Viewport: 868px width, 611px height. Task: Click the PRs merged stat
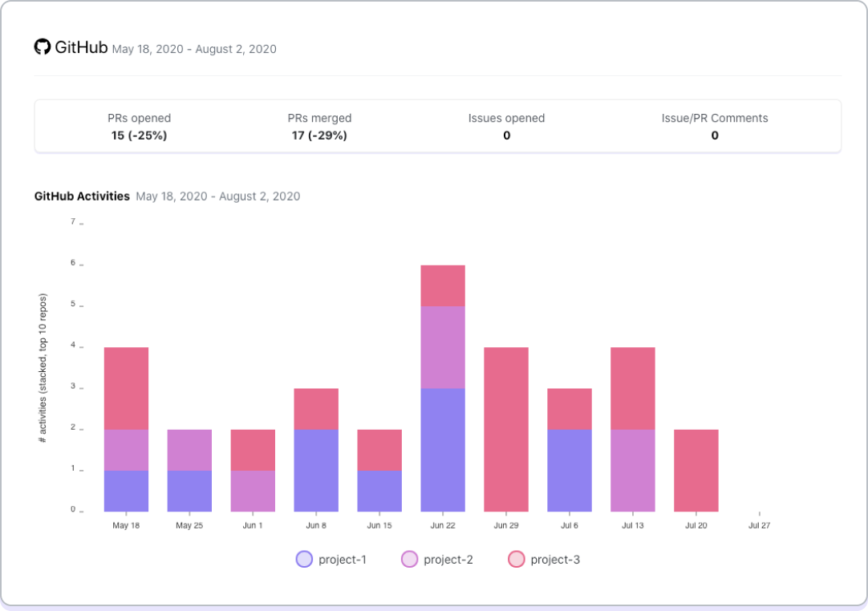[x=319, y=127]
